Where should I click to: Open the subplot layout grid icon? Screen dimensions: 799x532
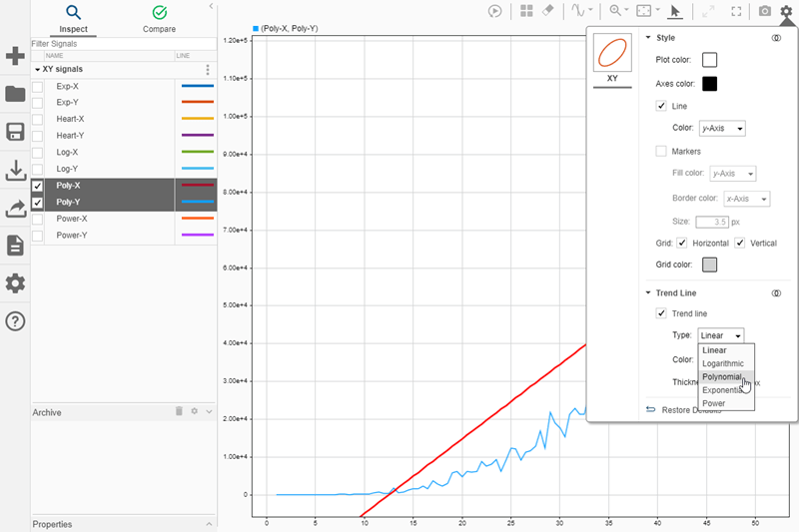(x=526, y=11)
